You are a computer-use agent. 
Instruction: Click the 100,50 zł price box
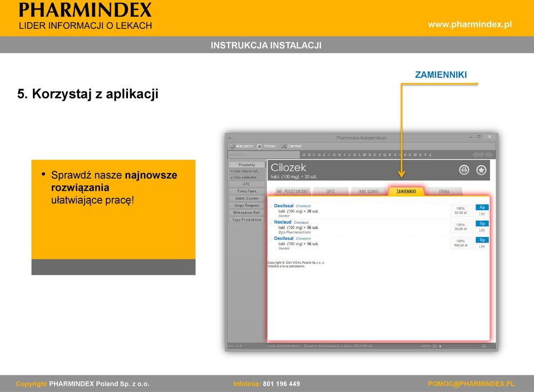point(461,244)
